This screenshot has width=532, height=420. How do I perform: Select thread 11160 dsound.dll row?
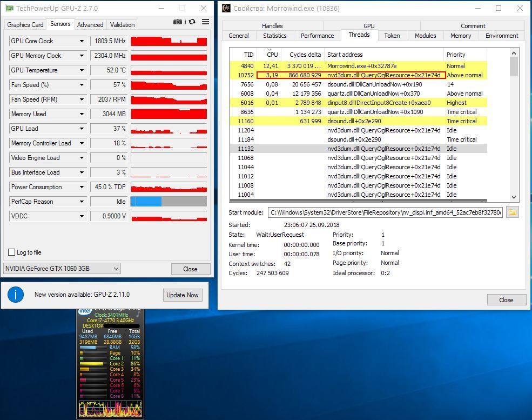click(358, 121)
